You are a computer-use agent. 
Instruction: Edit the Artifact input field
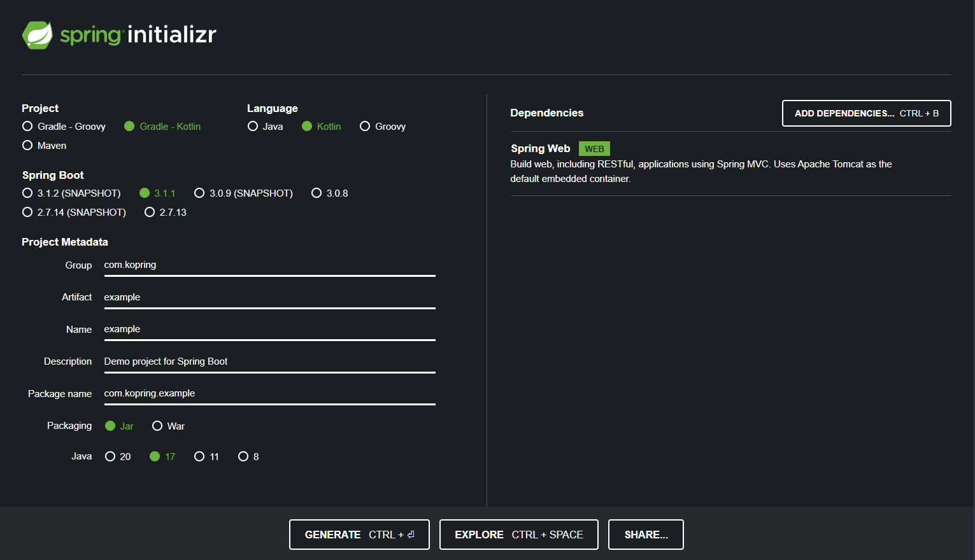[269, 297]
